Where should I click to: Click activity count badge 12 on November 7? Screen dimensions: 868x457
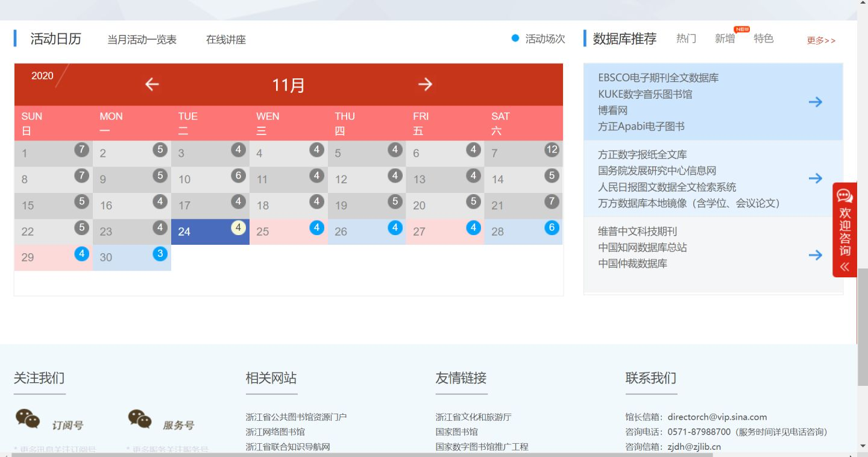(x=552, y=150)
